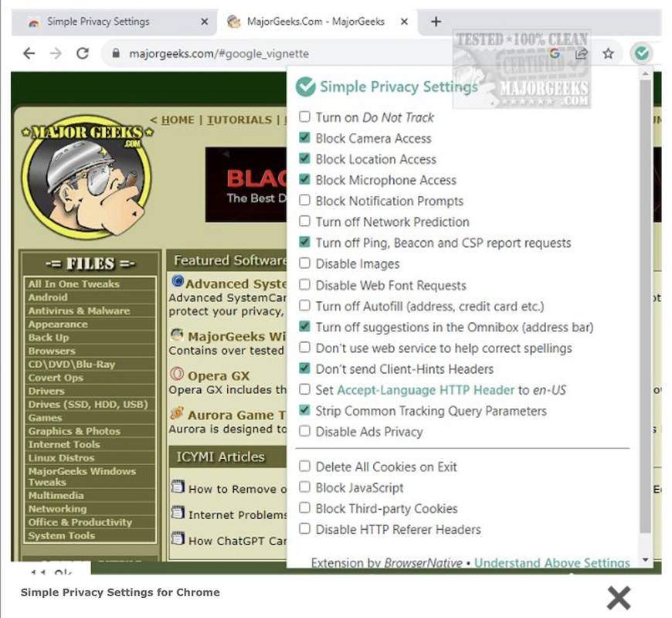Close the MajorGeeks.Com tab
672x618 pixels.
404,22
